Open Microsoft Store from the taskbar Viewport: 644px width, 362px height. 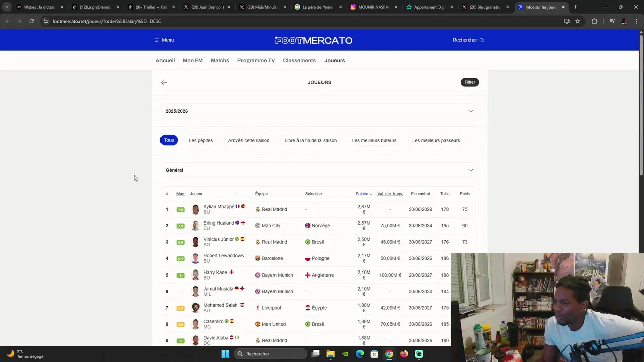pos(374,354)
